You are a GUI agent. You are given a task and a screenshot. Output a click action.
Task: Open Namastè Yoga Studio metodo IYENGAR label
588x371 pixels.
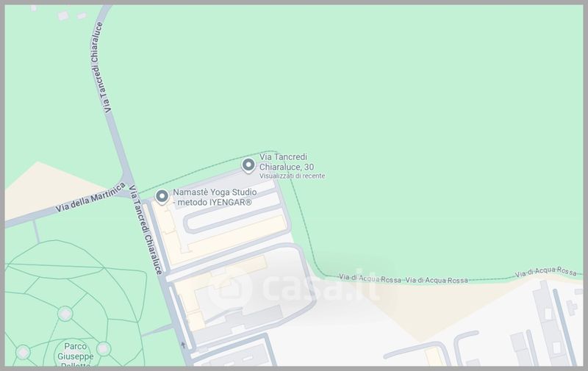click(215, 197)
